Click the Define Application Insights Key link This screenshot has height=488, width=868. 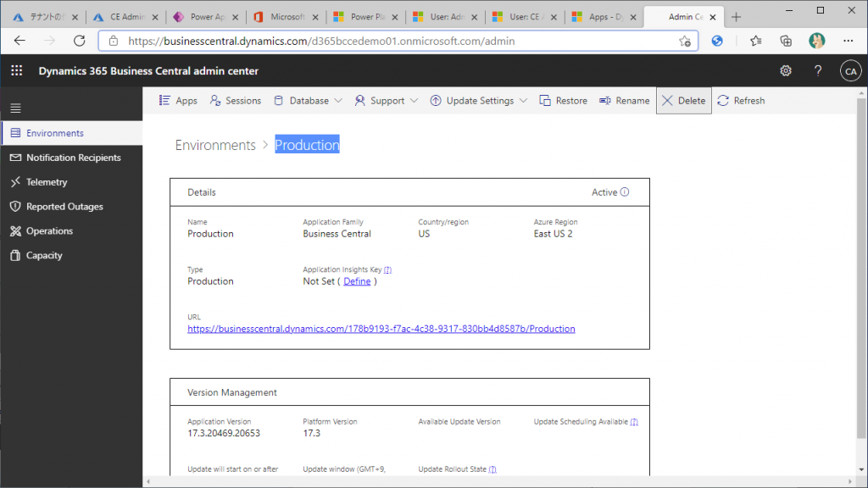[357, 281]
